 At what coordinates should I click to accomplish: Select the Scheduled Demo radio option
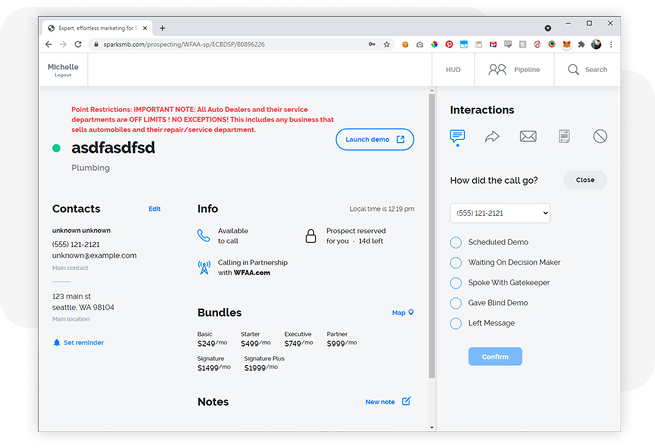click(456, 242)
